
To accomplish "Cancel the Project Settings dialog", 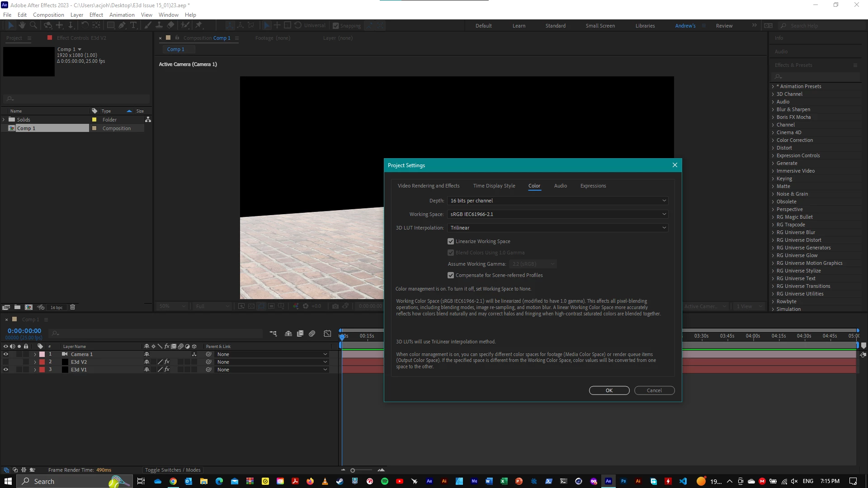I will click(654, 390).
